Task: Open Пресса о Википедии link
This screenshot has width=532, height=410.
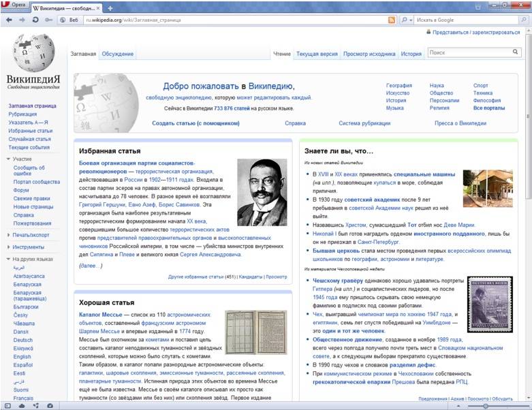Action: coord(460,123)
